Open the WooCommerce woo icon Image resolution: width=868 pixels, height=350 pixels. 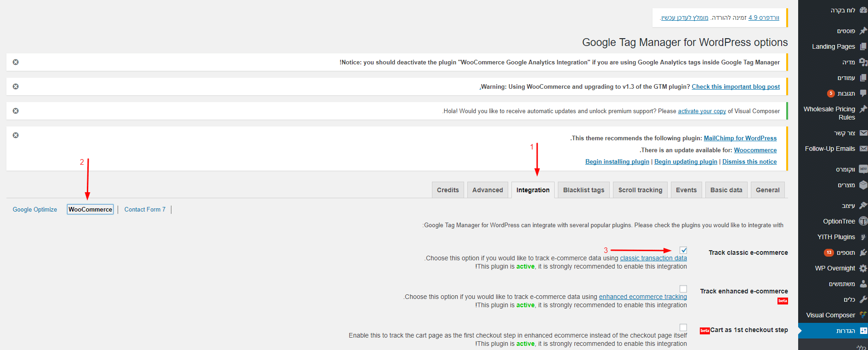pyautogui.click(x=863, y=169)
